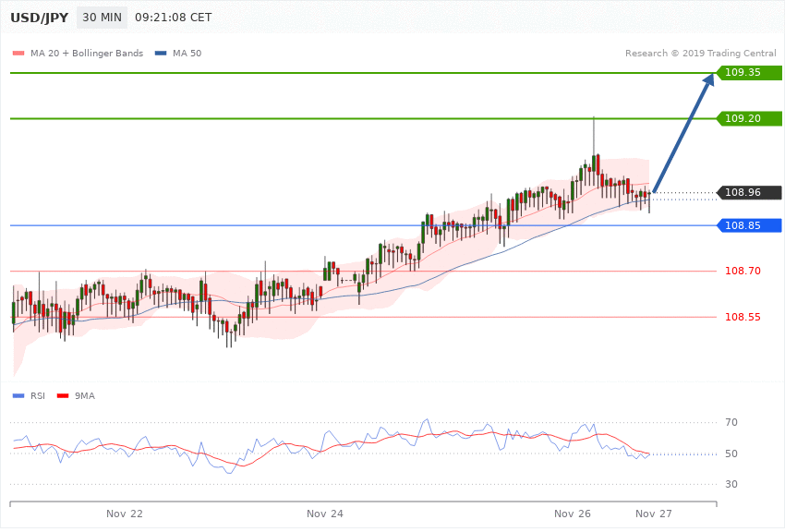Click the Nov 26 date axis label

point(573,514)
